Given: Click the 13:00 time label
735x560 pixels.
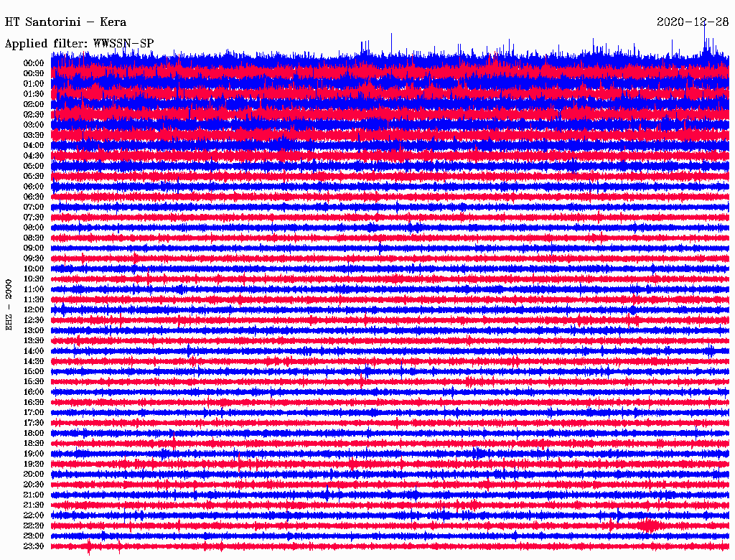Looking at the screenshot, I should [x=34, y=331].
